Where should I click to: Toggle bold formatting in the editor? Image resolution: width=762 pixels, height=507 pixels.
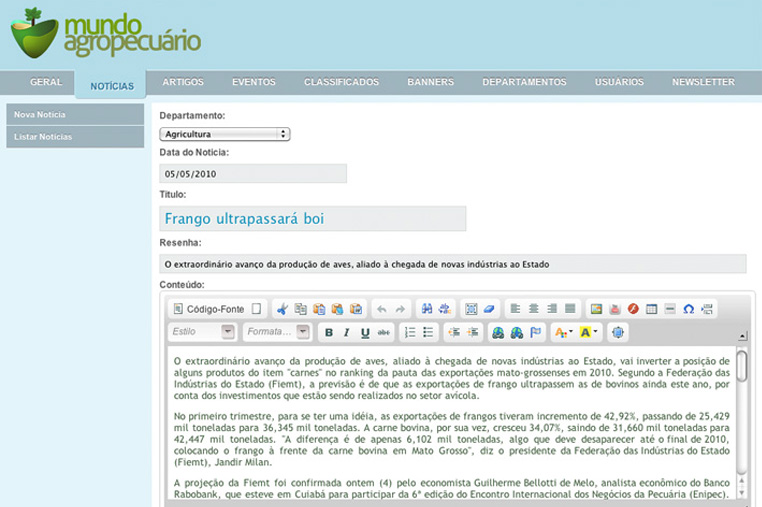pos(329,332)
